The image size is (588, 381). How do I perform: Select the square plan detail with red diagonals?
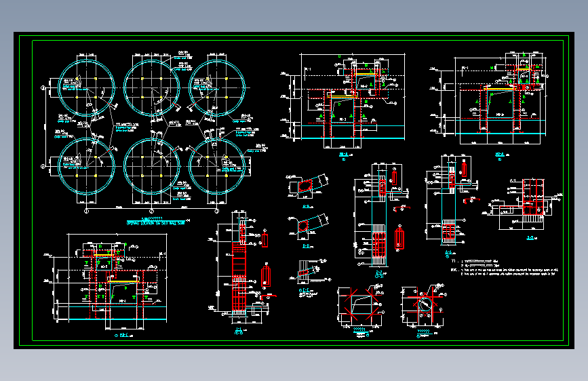click(360, 306)
